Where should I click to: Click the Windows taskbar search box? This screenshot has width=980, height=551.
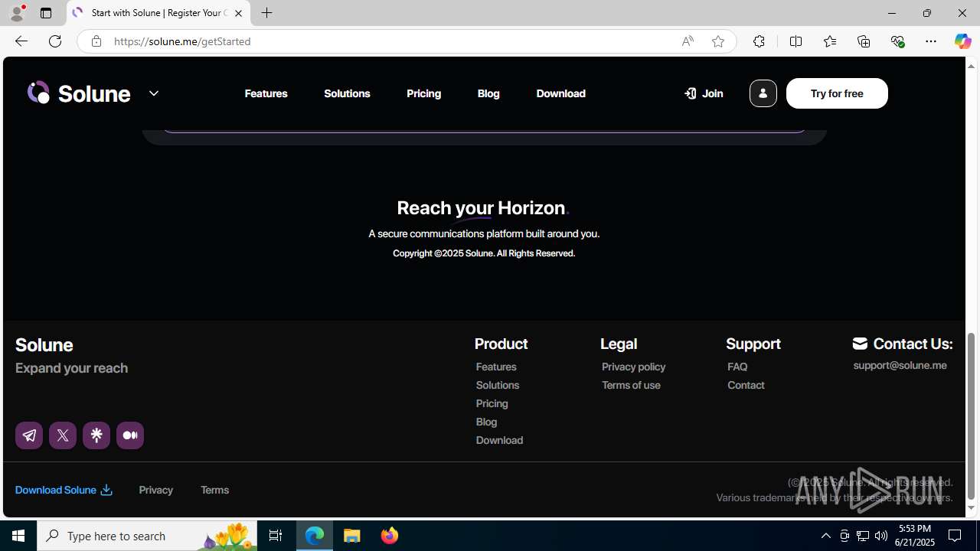coord(147,536)
